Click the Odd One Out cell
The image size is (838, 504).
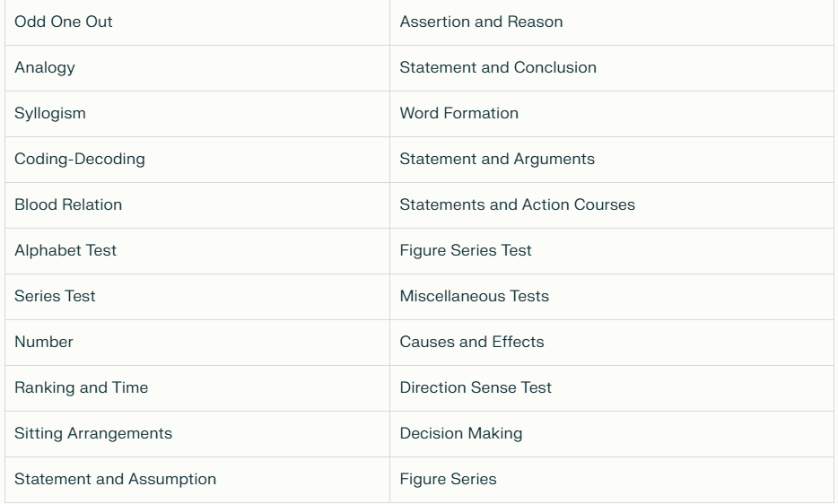(197, 22)
